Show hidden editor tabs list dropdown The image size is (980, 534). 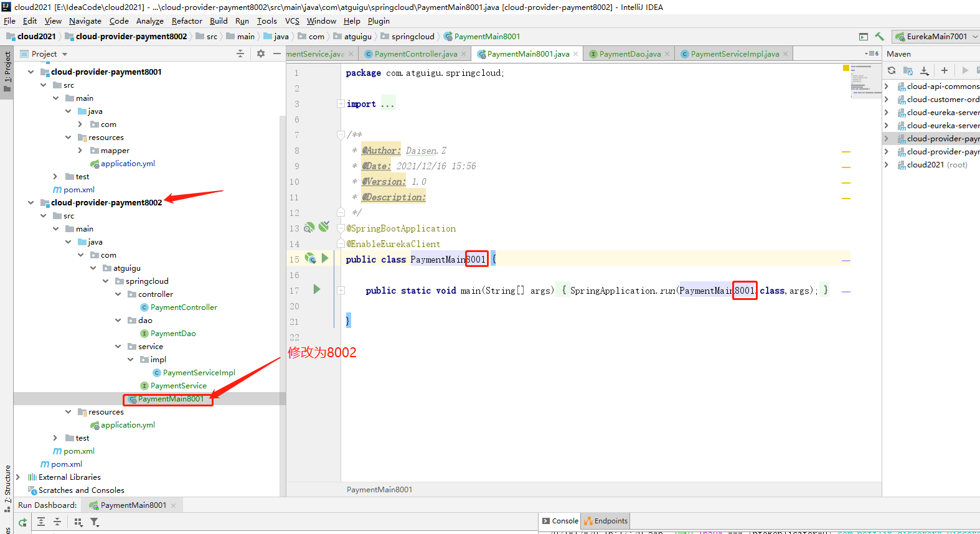pos(872,54)
